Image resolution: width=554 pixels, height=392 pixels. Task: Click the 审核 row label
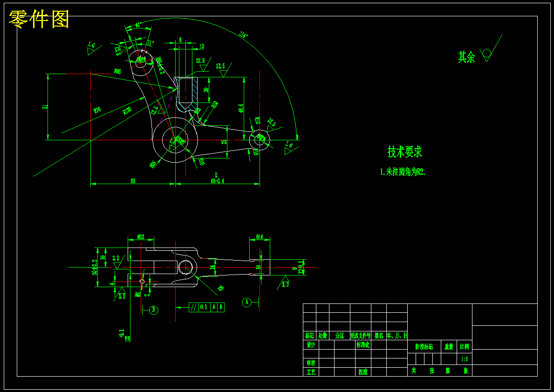[x=311, y=363]
